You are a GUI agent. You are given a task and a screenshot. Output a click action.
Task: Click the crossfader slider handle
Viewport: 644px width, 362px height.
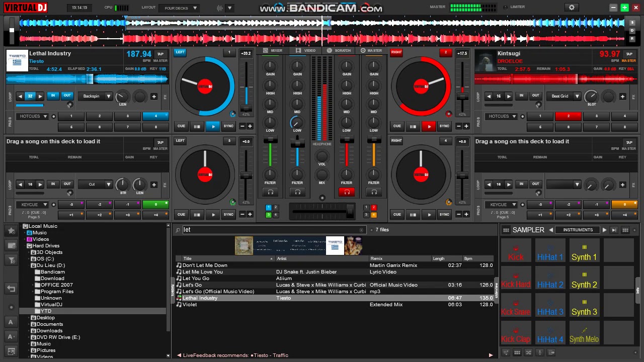click(x=350, y=211)
